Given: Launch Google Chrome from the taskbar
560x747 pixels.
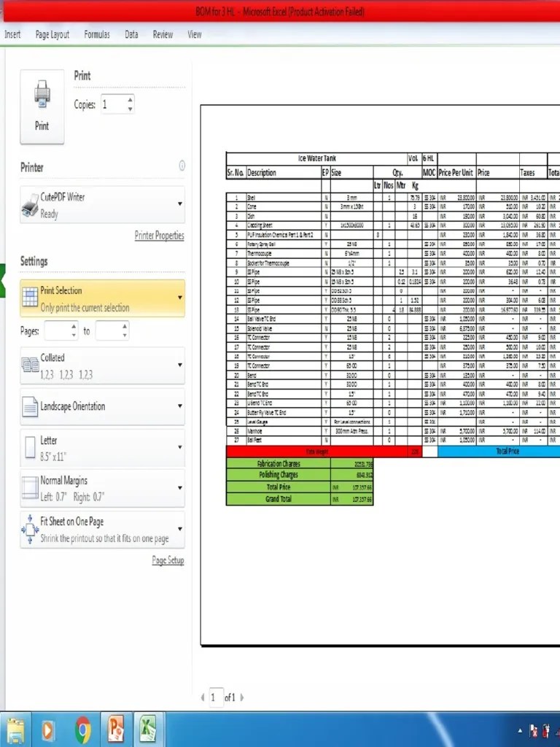Looking at the screenshot, I should pos(83,729).
